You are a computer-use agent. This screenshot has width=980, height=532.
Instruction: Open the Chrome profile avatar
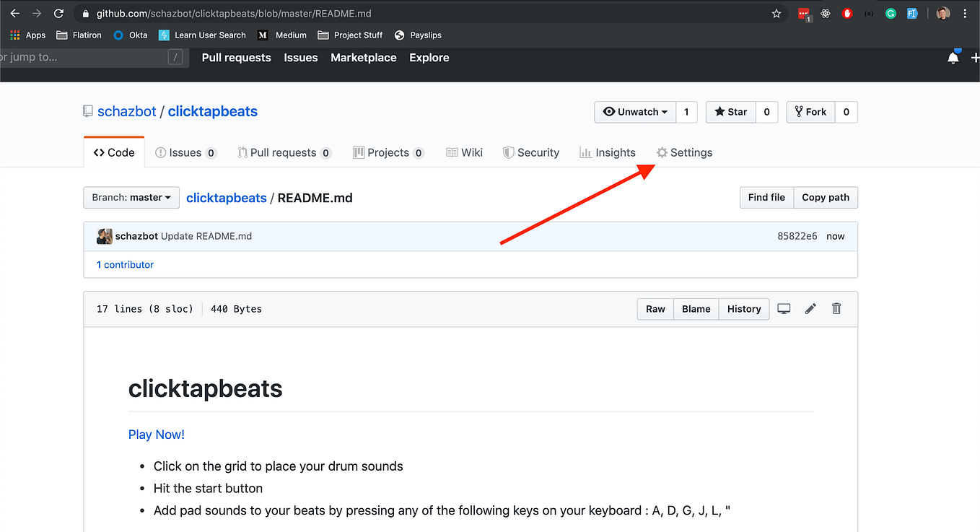(x=943, y=13)
